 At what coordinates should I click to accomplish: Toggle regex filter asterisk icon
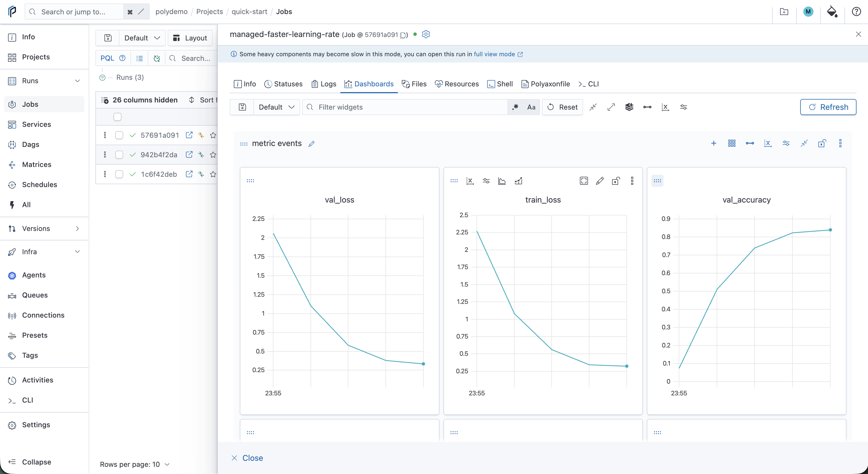pyautogui.click(x=515, y=107)
